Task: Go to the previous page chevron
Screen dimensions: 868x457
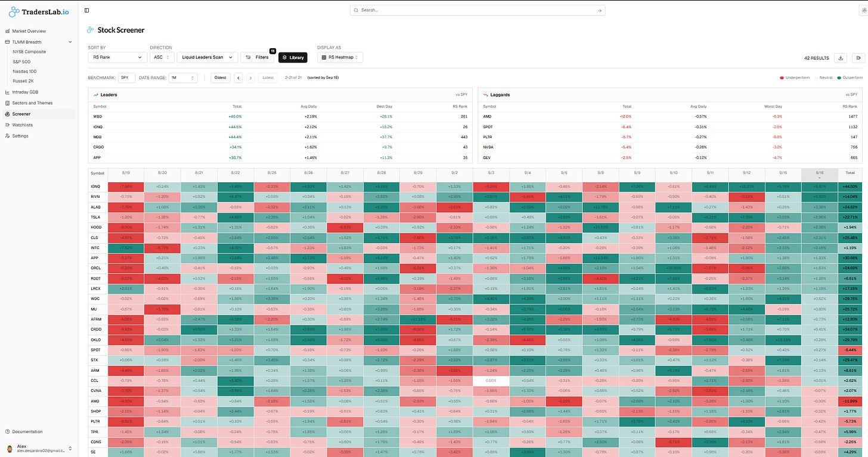Action: pos(238,77)
